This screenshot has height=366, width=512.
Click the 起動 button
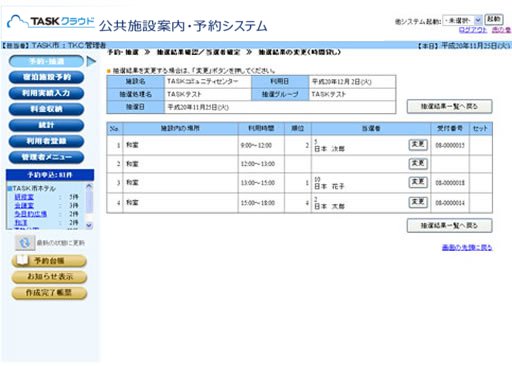click(493, 19)
